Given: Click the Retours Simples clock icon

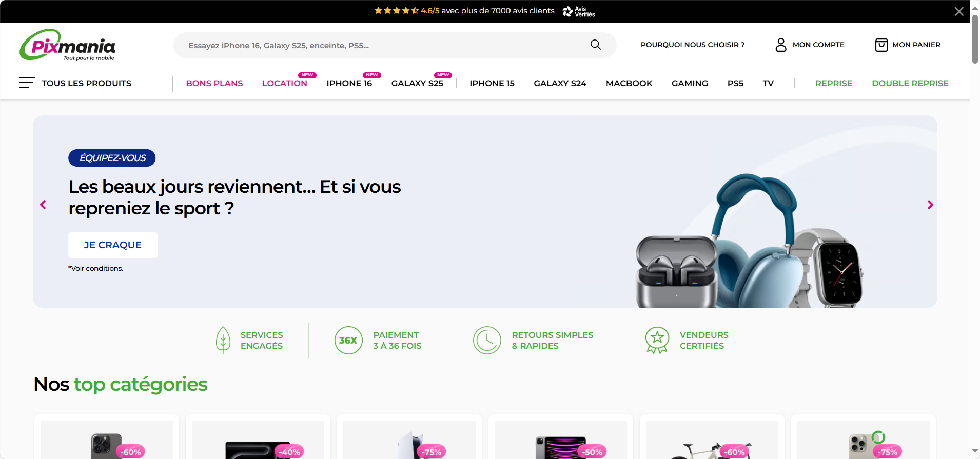Looking at the screenshot, I should click(x=487, y=340).
